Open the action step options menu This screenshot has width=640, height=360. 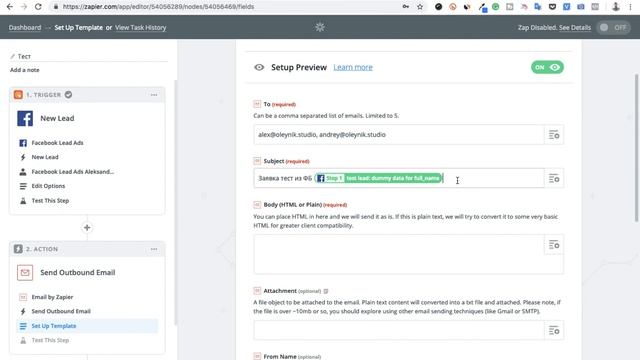154,249
